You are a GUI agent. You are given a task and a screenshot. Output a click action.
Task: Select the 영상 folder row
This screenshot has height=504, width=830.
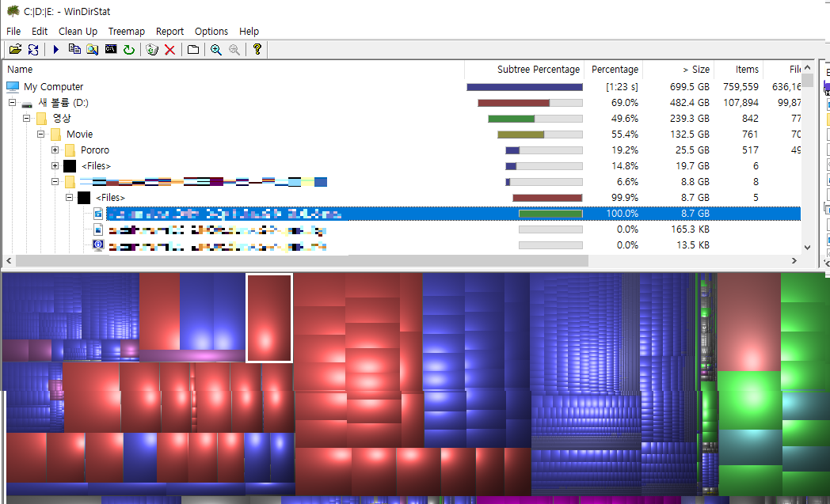402,119
